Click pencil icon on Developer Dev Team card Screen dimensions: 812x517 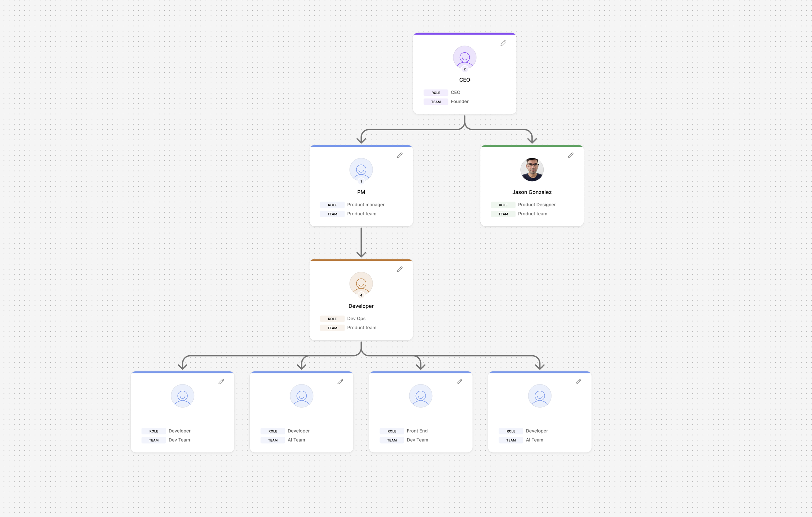coord(221,382)
